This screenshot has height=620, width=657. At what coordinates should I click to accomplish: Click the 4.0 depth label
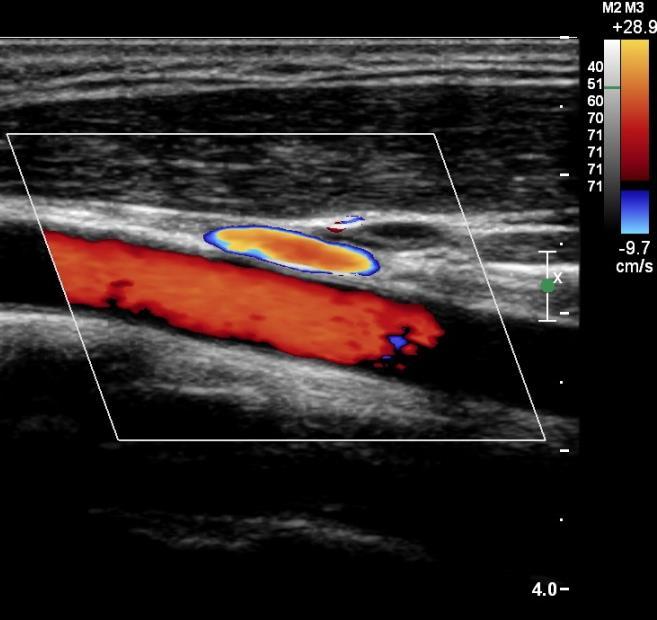(x=544, y=590)
